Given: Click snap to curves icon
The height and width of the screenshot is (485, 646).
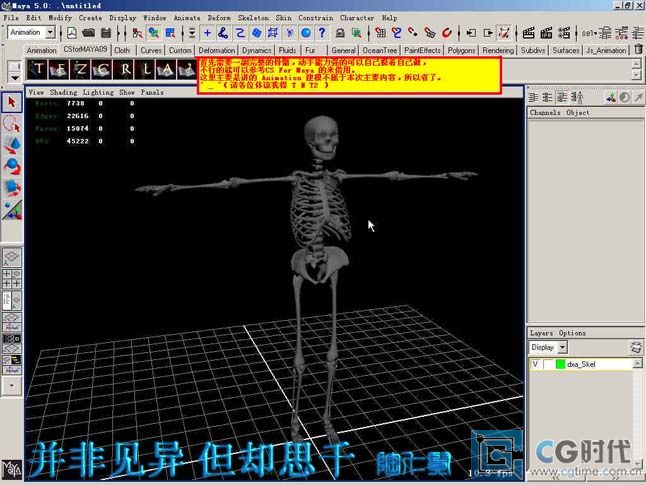Looking at the screenshot, I should pos(396,33).
